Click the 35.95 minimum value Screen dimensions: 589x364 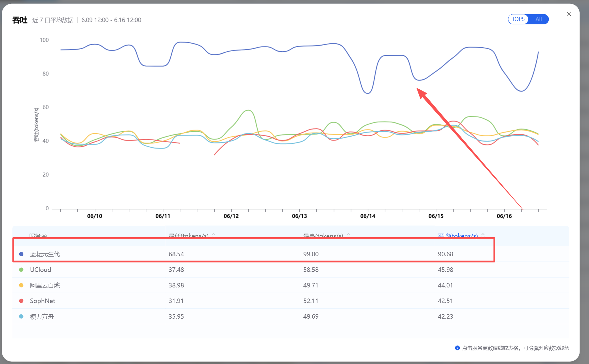(x=176, y=316)
